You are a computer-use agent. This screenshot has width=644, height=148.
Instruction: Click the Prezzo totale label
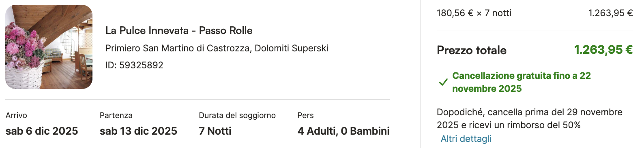coord(472,50)
